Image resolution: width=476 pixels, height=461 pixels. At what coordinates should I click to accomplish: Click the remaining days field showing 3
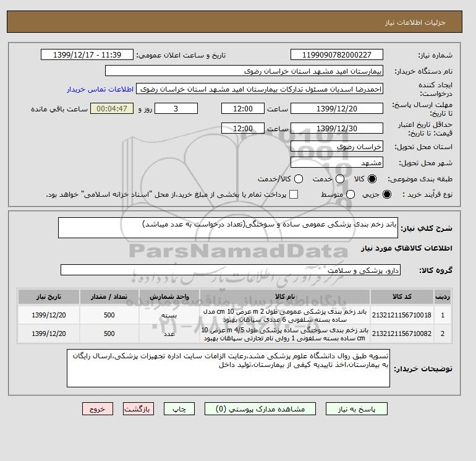[x=176, y=108]
